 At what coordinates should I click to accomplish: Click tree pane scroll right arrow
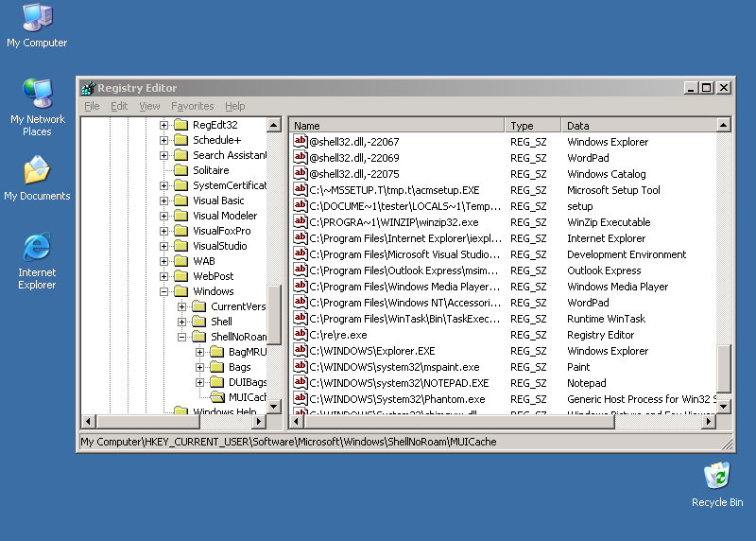coord(259,421)
